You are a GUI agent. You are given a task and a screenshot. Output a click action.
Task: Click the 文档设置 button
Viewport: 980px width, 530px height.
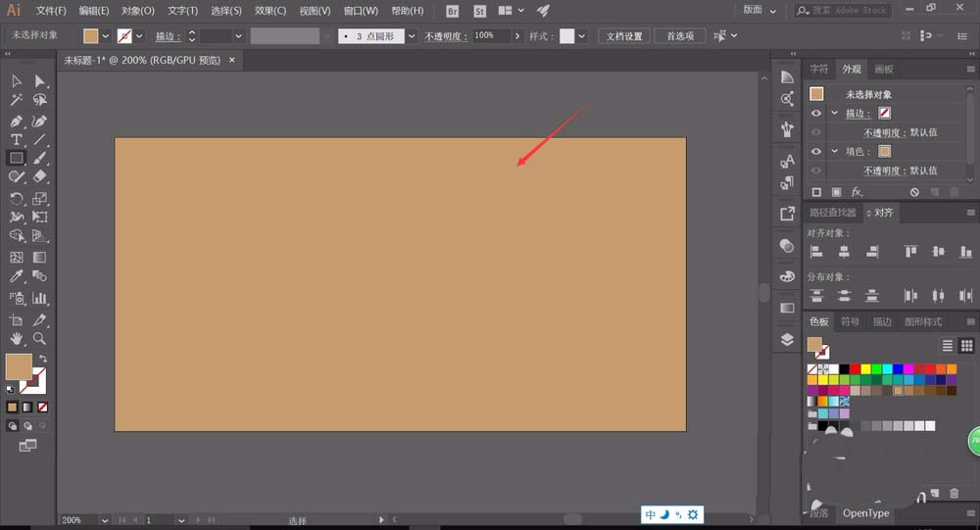coord(624,36)
